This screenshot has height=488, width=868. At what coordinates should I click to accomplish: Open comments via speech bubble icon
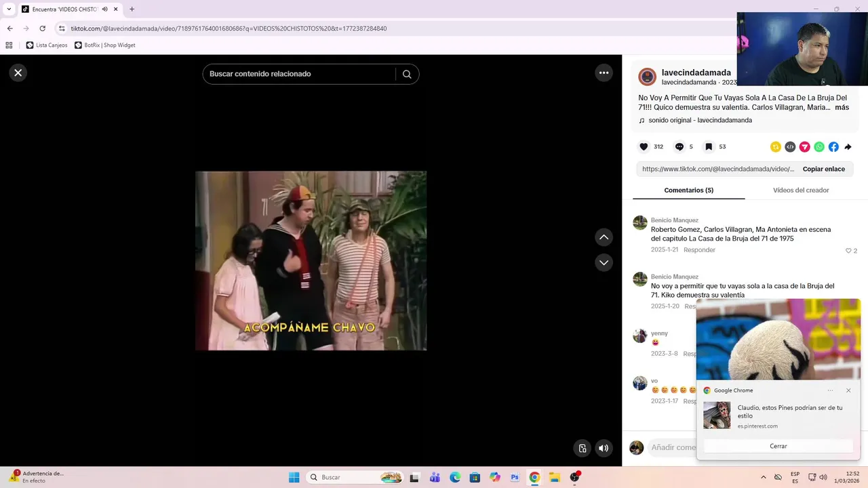pos(679,146)
